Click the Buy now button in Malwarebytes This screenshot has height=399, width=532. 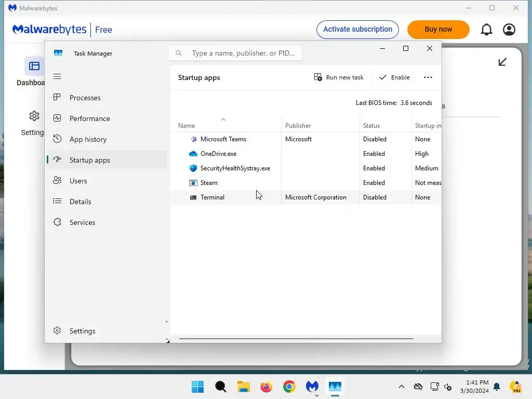pos(438,30)
